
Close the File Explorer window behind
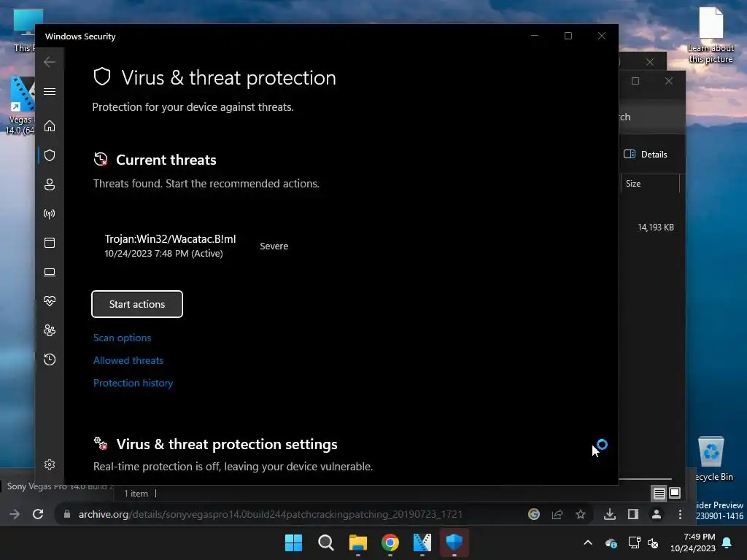pyautogui.click(x=669, y=81)
